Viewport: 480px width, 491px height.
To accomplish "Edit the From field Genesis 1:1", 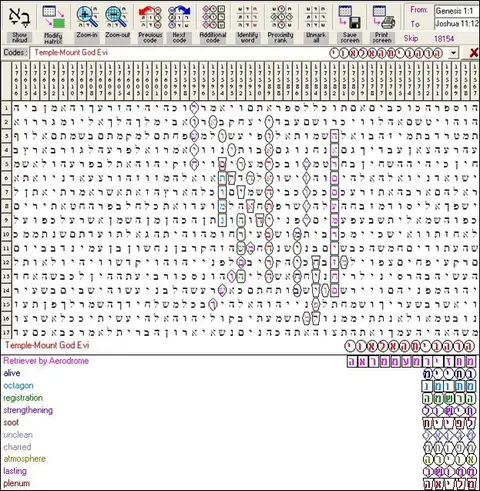I will click(457, 11).
